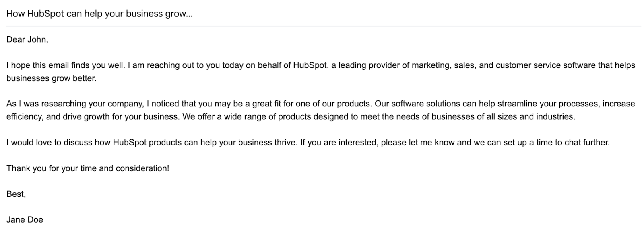
Task: Click the word 'consideration!'
Action: pos(142,168)
